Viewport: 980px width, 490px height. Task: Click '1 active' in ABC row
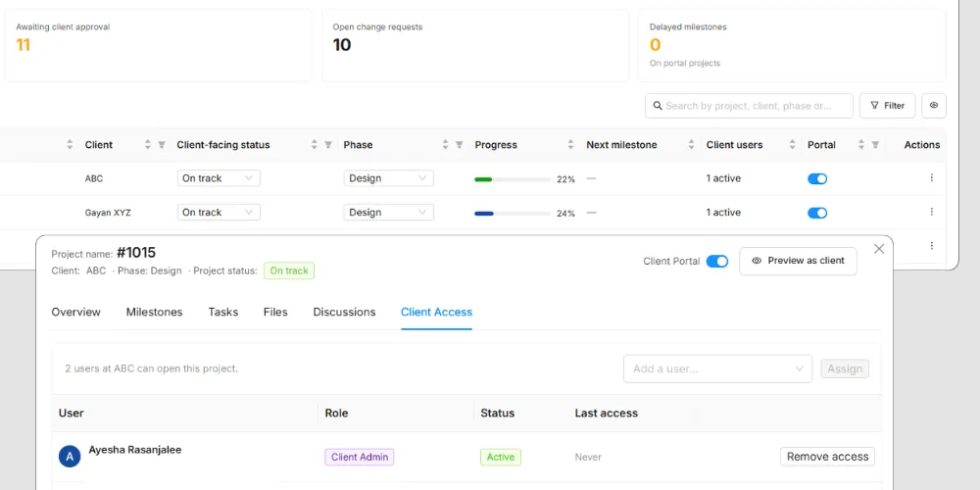(x=723, y=178)
